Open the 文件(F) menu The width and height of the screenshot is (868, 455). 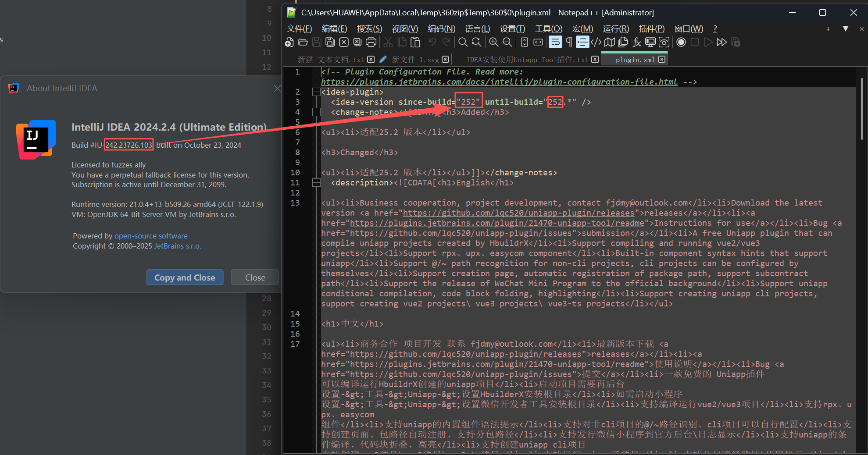click(x=299, y=29)
